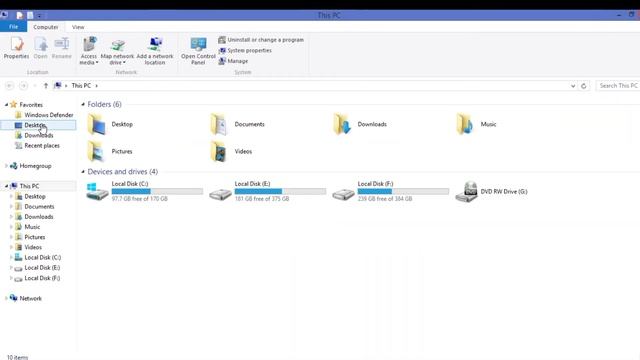Select Homegroup in navigation pane
640x360 pixels.
tap(35, 166)
